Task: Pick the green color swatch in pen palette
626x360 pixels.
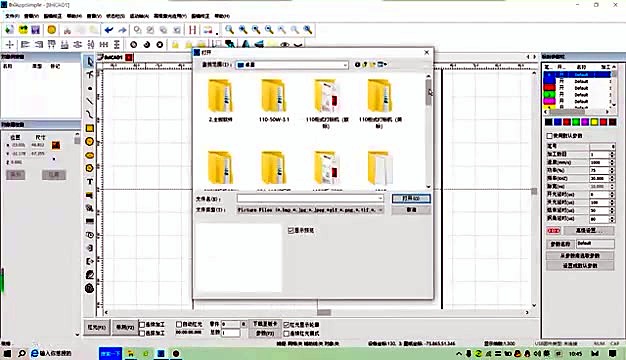Action: [x=576, y=122]
